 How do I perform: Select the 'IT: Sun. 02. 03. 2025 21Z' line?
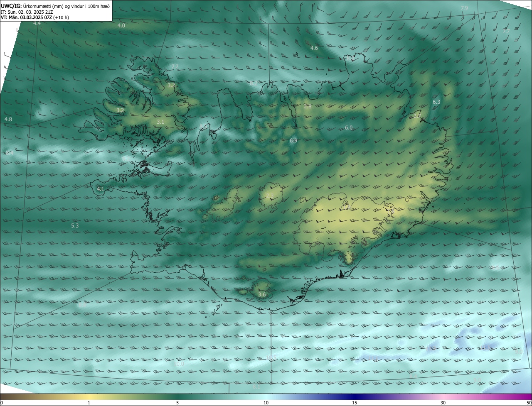(26, 12)
